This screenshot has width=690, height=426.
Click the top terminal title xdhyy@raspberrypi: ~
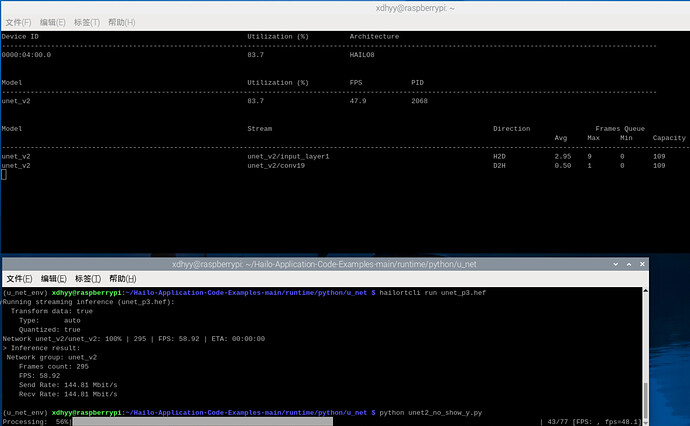point(415,8)
